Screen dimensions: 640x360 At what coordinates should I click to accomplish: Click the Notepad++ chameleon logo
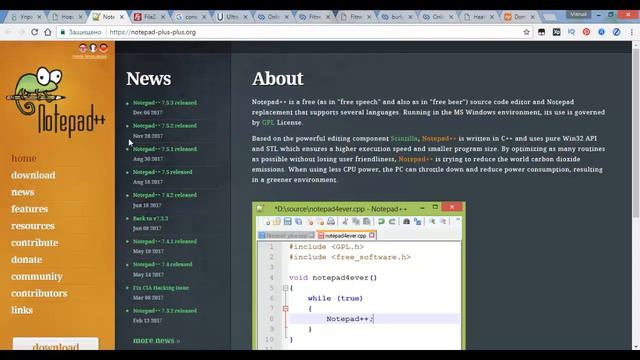click(56, 102)
